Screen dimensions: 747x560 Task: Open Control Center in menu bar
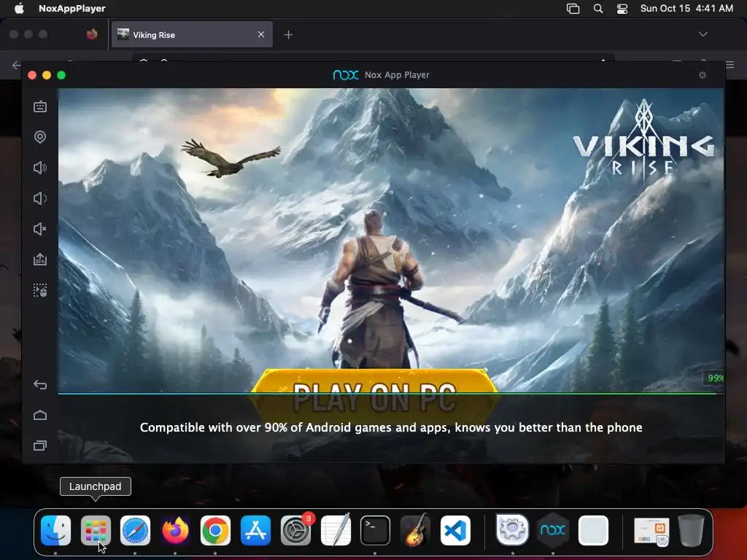pyautogui.click(x=622, y=9)
